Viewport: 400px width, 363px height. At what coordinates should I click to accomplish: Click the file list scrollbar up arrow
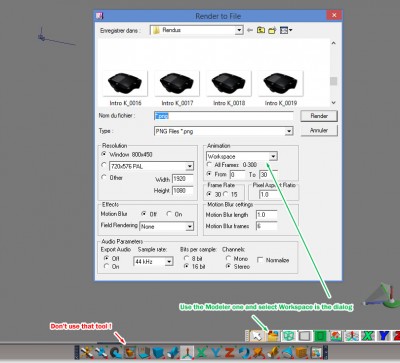click(x=334, y=43)
